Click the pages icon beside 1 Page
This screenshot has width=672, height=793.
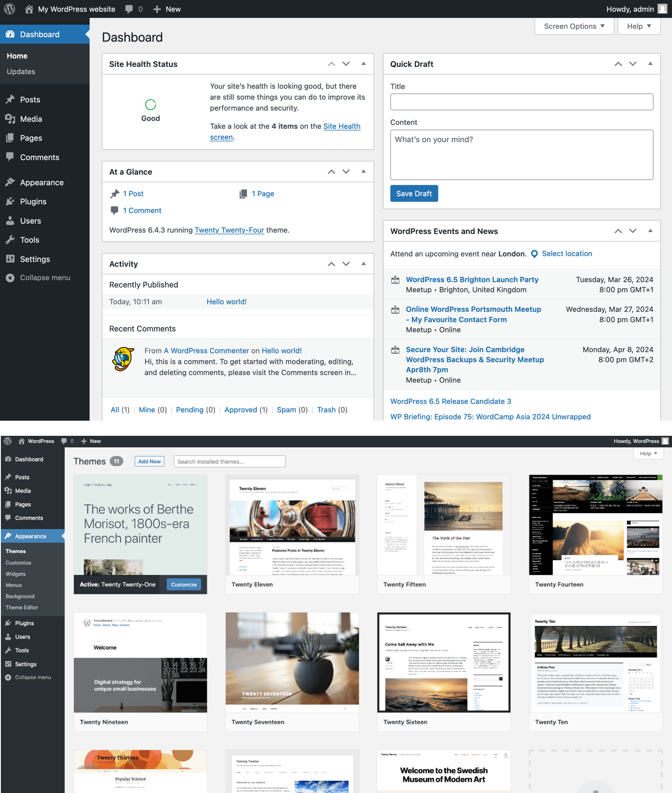point(243,194)
